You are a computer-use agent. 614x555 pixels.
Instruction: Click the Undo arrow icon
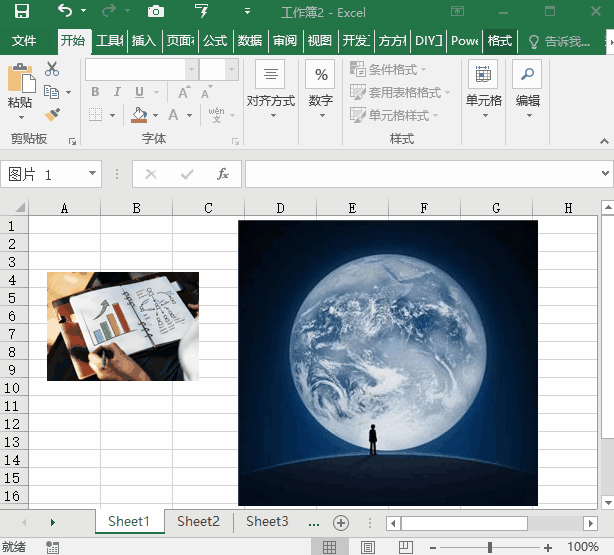(65, 12)
